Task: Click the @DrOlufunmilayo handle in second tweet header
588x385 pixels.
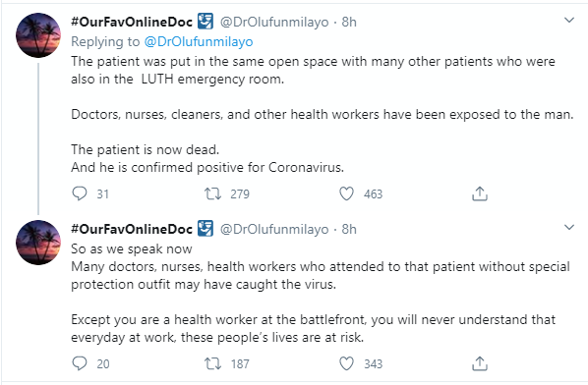Action: click(274, 229)
